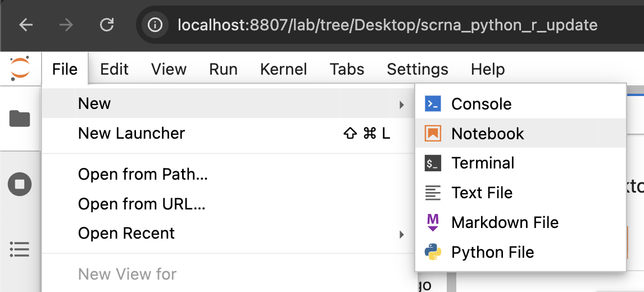The width and height of the screenshot is (644, 292).
Task: Open the Kernel menu
Action: click(283, 69)
